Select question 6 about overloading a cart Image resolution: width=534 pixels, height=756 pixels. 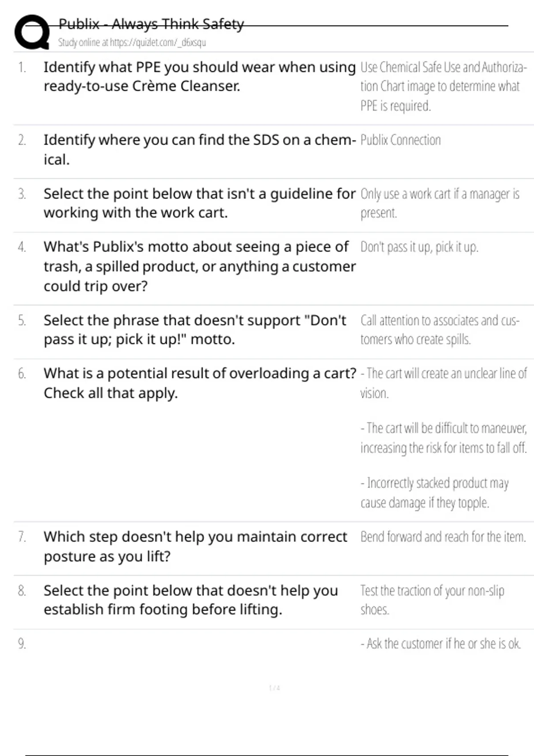(x=199, y=383)
